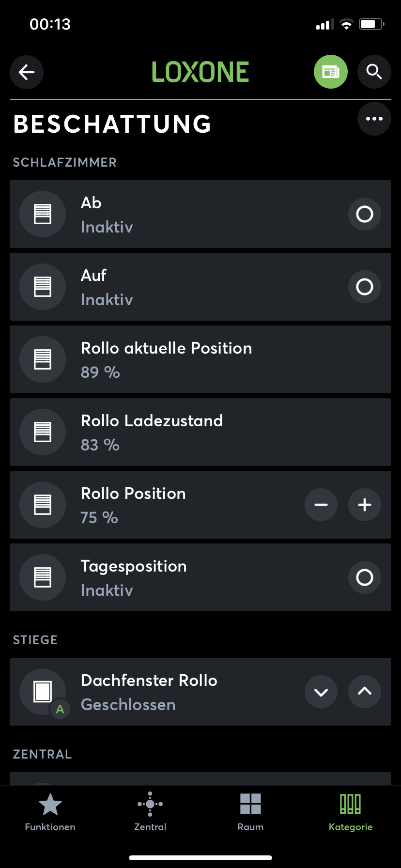Decrease Rollo Position with minus button
This screenshot has height=868, width=401.
[x=321, y=505]
